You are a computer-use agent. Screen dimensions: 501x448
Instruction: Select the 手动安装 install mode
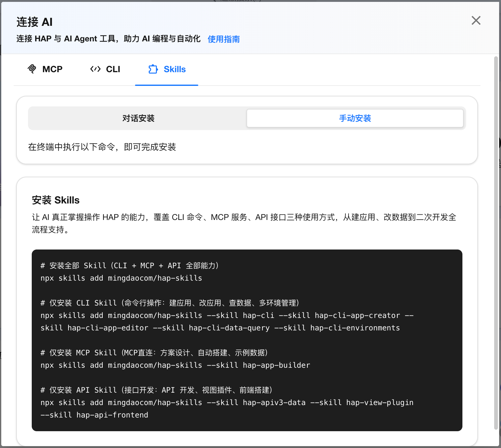click(x=355, y=118)
